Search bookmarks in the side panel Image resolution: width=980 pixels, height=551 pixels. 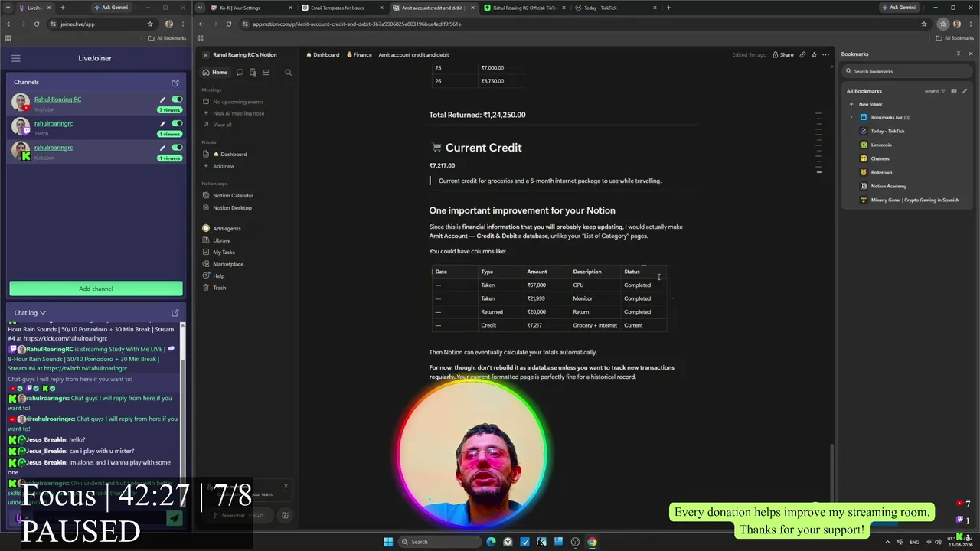click(906, 71)
